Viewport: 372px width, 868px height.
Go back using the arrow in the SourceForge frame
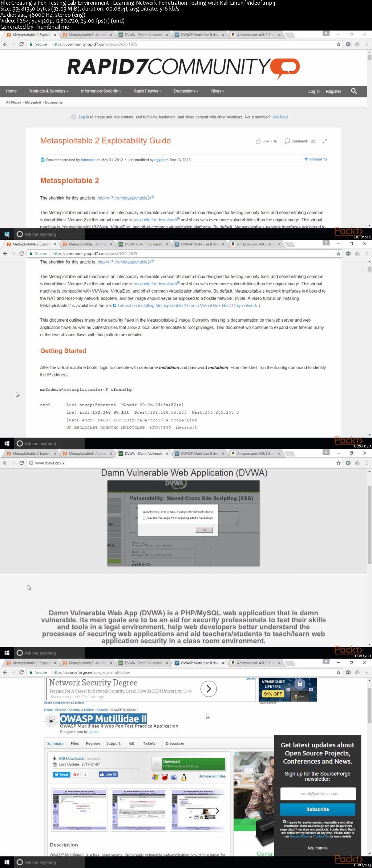(x=5, y=672)
